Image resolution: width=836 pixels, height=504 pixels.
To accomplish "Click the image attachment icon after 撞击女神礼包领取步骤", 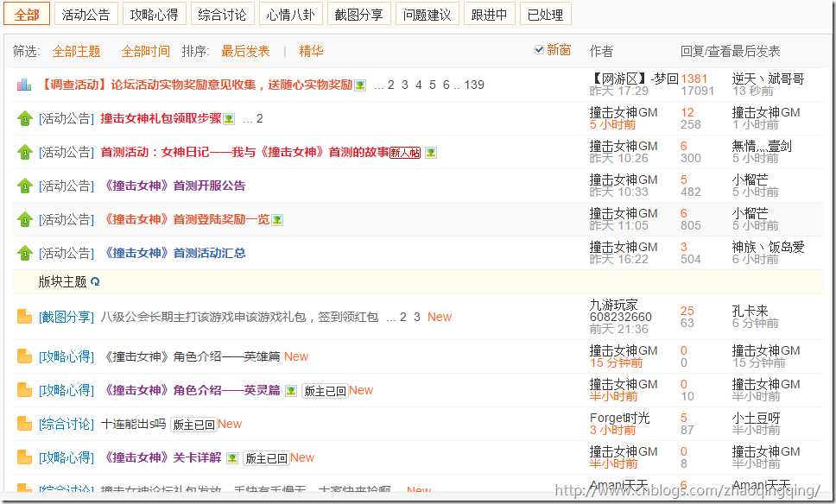I will [x=229, y=119].
